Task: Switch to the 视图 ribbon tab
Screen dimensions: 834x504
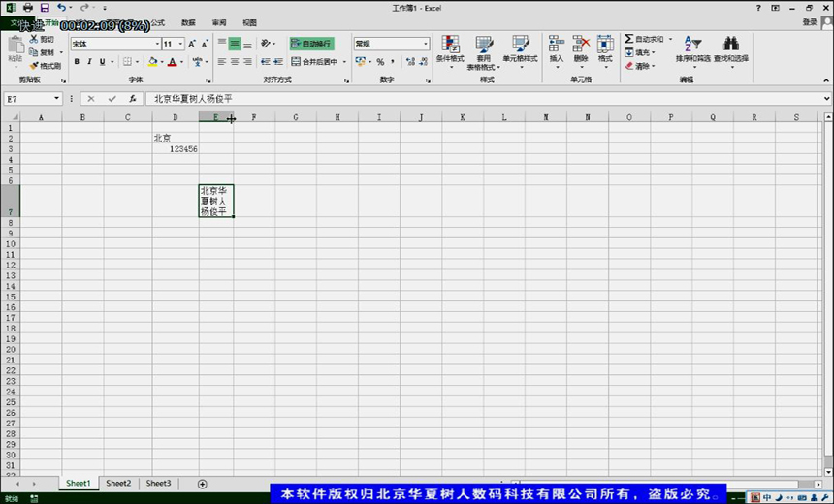Action: pos(249,22)
